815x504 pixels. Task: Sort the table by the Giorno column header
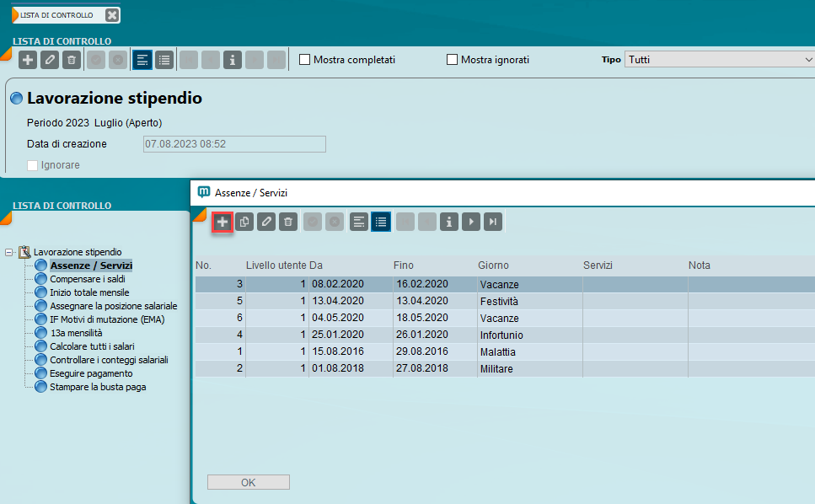pyautogui.click(x=493, y=265)
